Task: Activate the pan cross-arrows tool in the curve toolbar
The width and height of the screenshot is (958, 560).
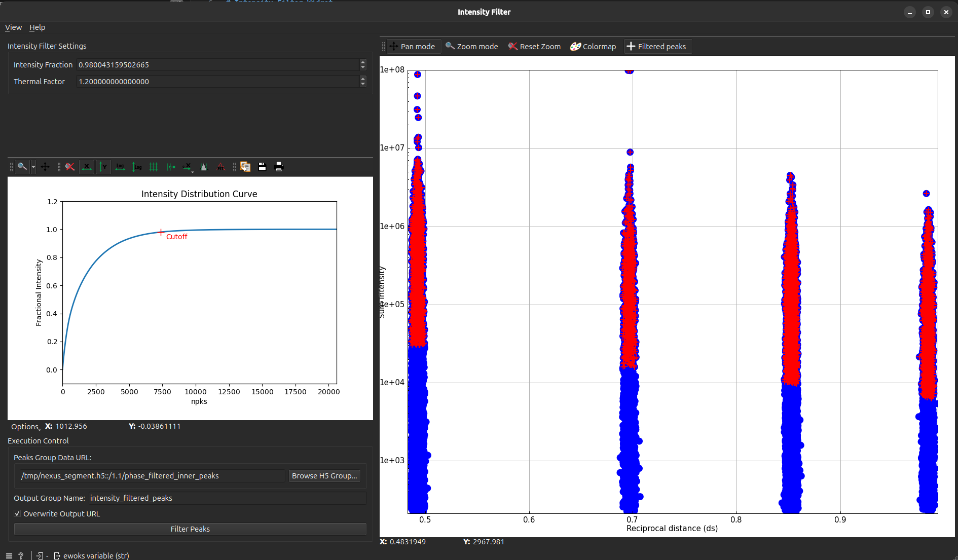Action: 45,167
